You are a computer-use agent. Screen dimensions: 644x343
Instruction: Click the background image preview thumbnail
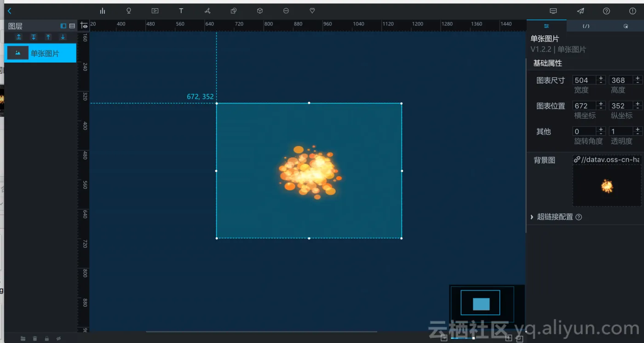point(607,186)
